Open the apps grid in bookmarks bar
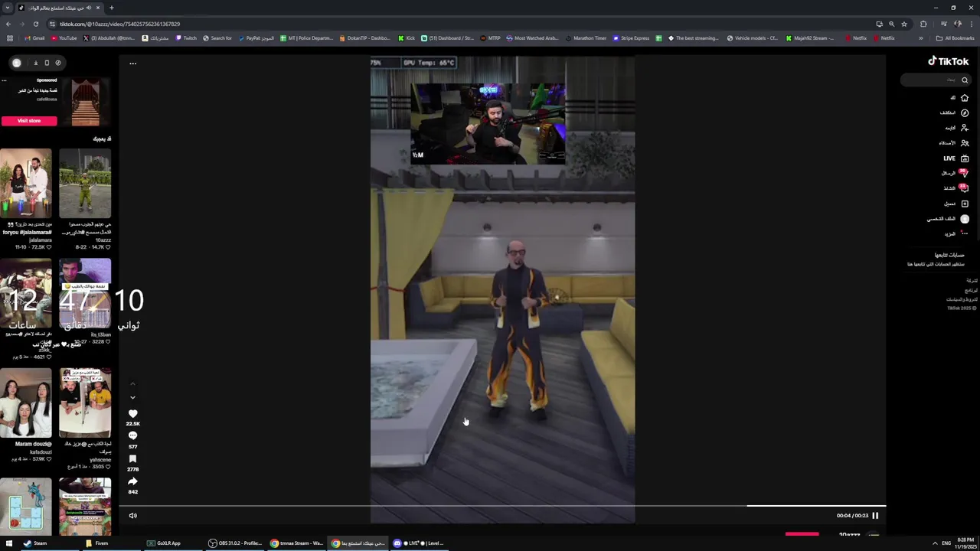 click(9, 38)
